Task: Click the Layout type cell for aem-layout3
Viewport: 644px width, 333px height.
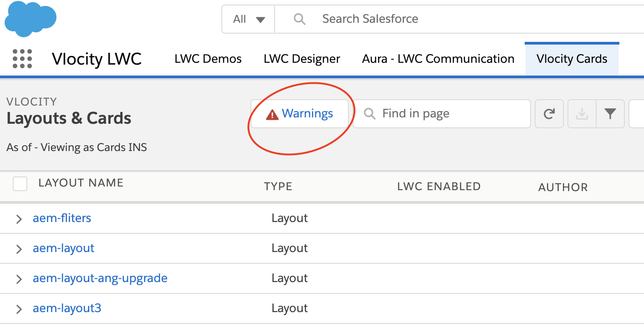Action: coord(290,308)
